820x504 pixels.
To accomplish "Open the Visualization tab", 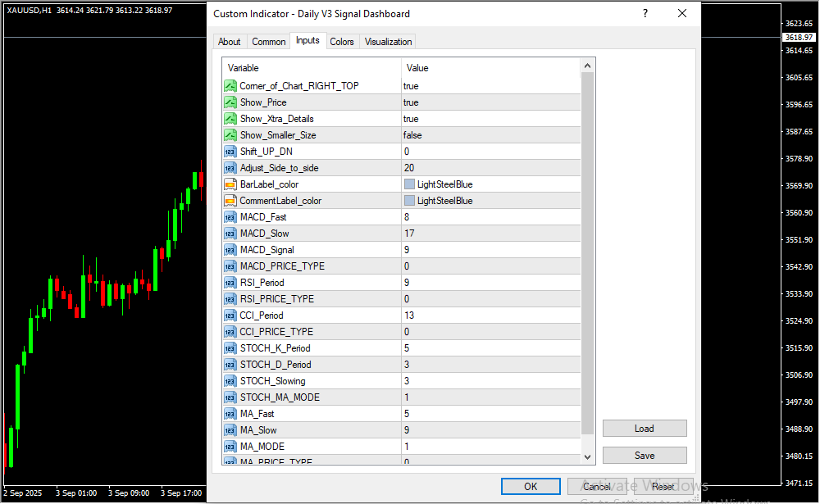I will pyautogui.click(x=389, y=42).
